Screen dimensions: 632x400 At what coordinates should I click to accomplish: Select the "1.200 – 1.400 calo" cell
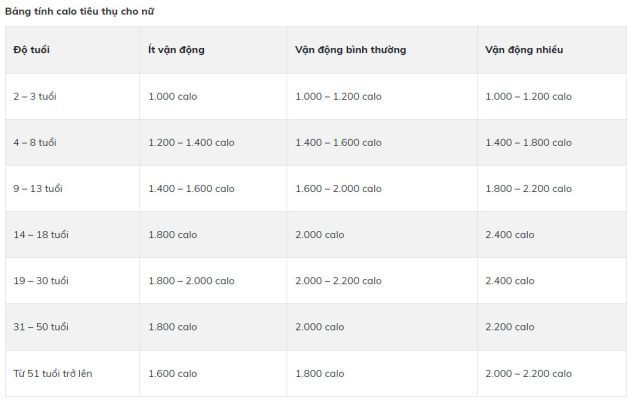tap(195, 142)
